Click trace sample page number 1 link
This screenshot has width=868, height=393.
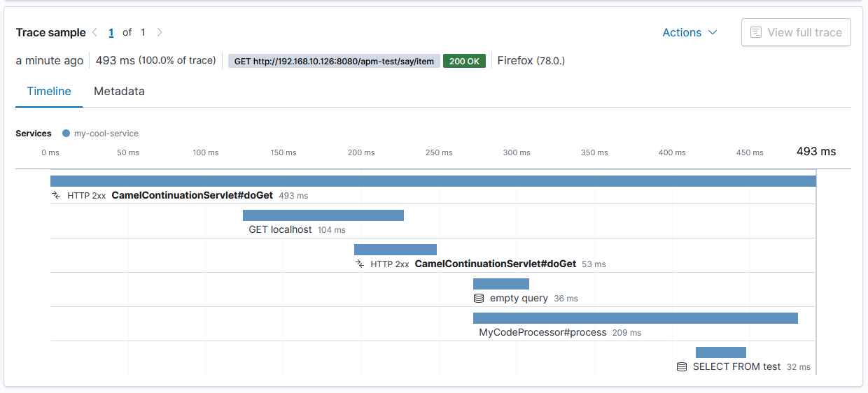click(x=111, y=32)
